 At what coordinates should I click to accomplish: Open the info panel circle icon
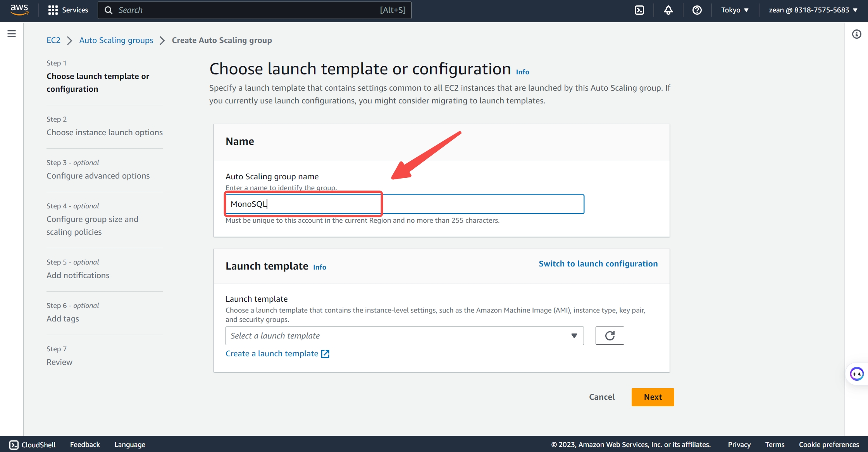[x=857, y=34]
